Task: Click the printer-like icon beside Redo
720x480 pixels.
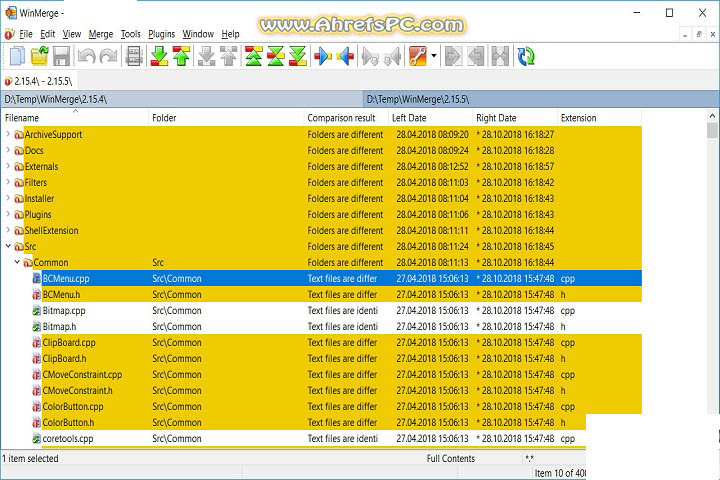Action: tap(134, 56)
